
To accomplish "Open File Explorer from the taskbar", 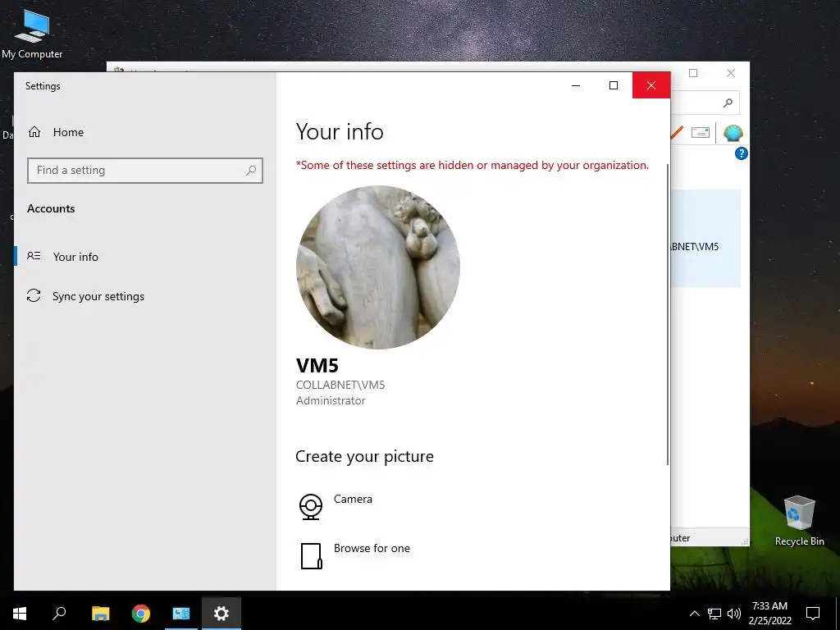I will 100,614.
